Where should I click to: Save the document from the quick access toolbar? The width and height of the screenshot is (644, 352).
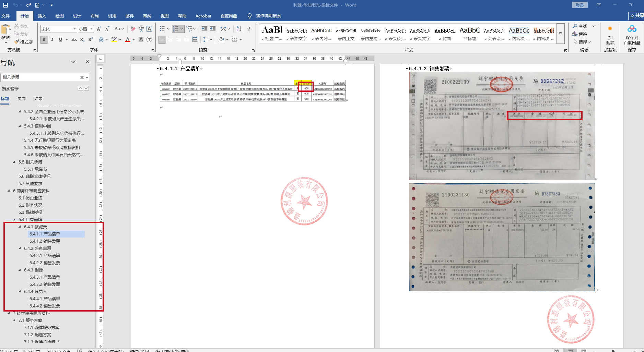point(5,5)
